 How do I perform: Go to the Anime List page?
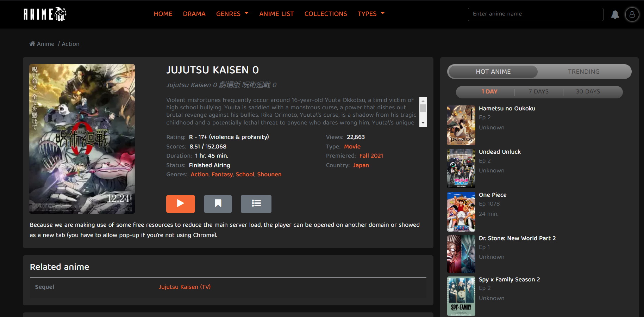click(x=276, y=14)
